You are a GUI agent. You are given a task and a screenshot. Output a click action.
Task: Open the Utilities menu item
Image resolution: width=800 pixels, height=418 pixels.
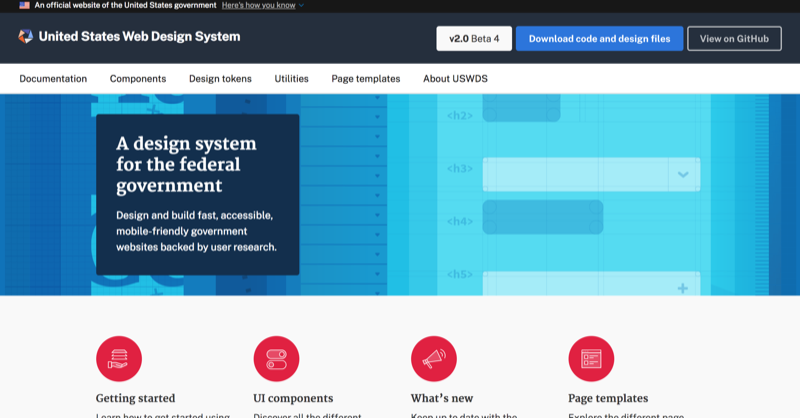point(291,79)
